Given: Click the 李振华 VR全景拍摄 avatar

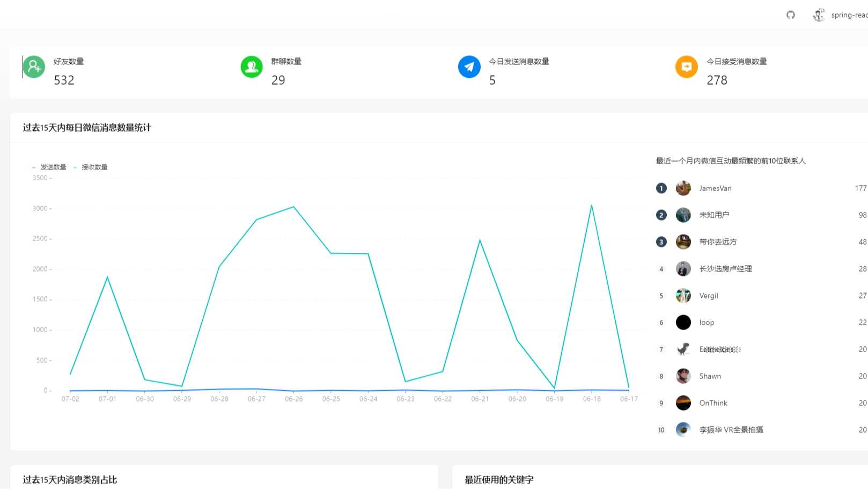Looking at the screenshot, I should click(683, 429).
